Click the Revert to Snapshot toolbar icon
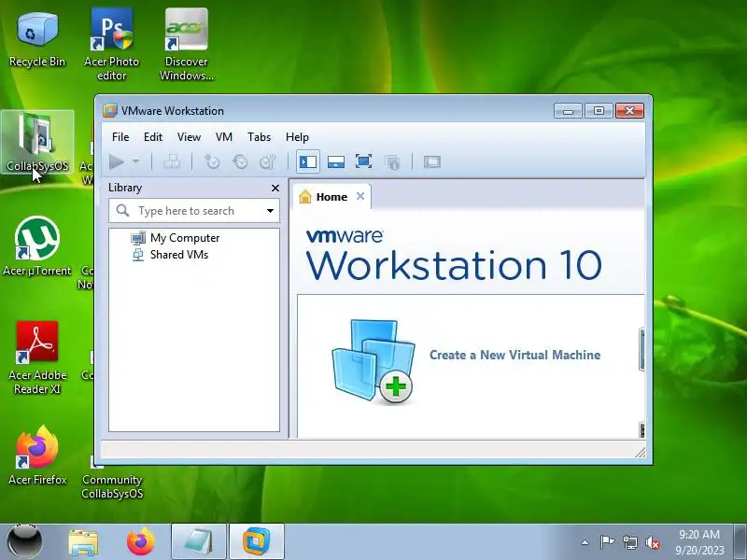Image resolution: width=747 pixels, height=560 pixels. pyautogui.click(x=240, y=161)
